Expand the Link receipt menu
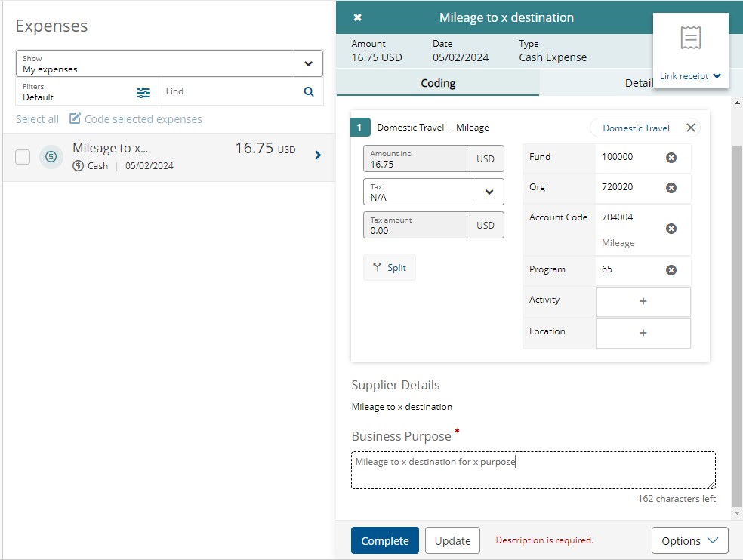Viewport: 743px width, 560px height. pos(690,76)
